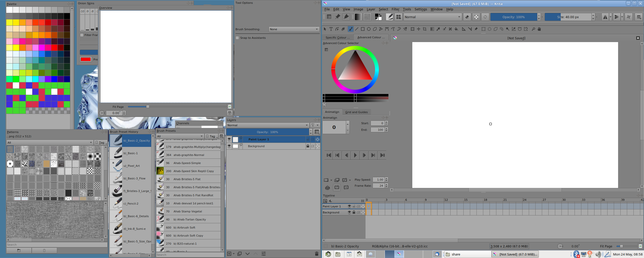Toggle Background visibility in Timeline
Viewport: 644px width, 258px height.
coord(349,212)
